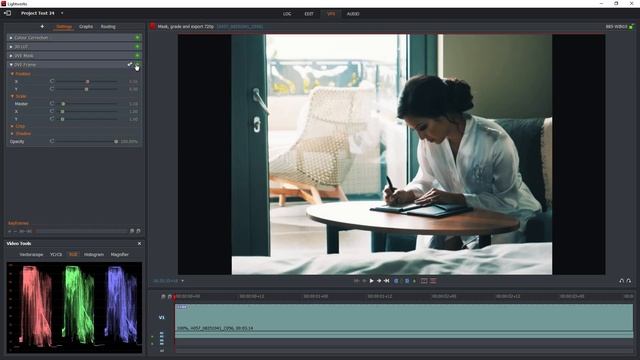The width and height of the screenshot is (640, 360).
Task: Click the redo arrow below the viewer
Action: (x=629, y=281)
